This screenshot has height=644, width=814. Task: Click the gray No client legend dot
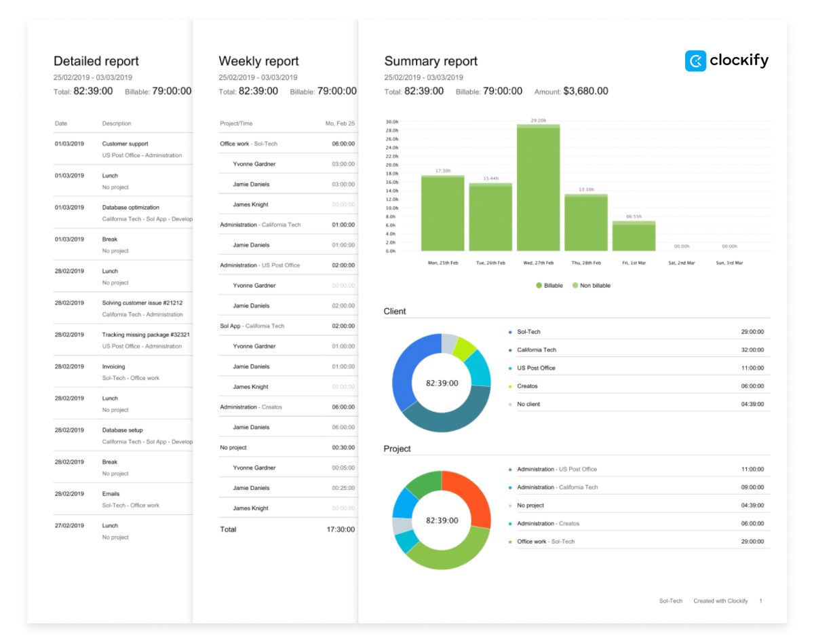pos(509,404)
